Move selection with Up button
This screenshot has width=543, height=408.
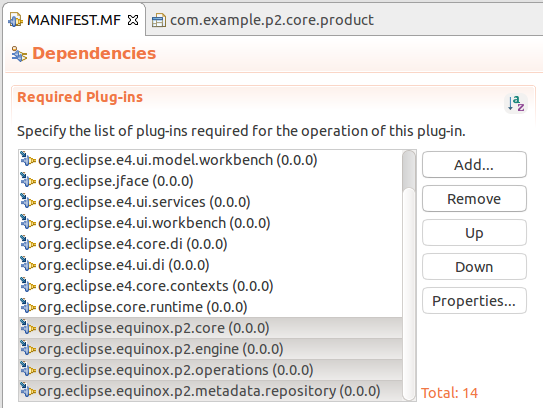click(474, 233)
